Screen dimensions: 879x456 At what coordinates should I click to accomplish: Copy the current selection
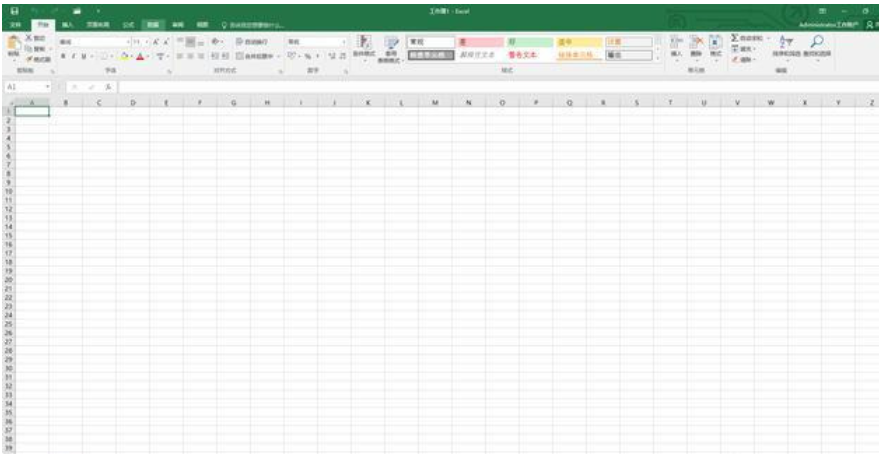coord(36,49)
